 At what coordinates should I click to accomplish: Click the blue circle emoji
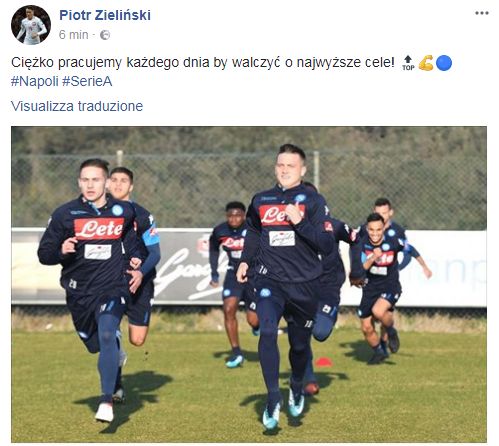pos(444,63)
